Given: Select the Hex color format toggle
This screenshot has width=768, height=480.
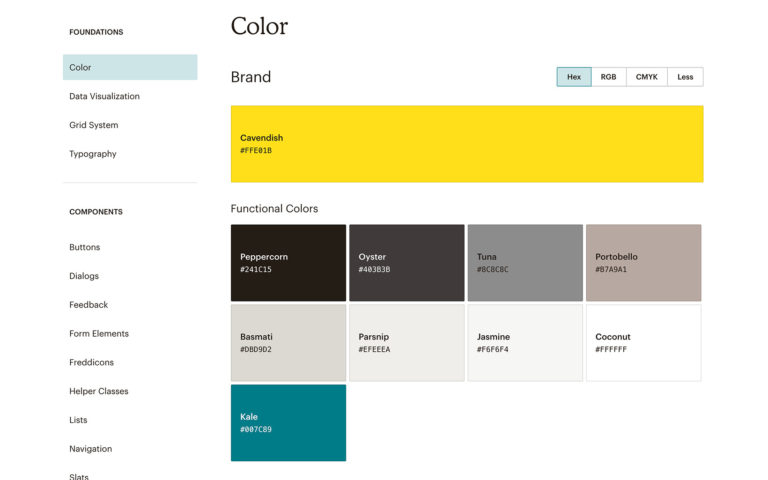Looking at the screenshot, I should (574, 77).
